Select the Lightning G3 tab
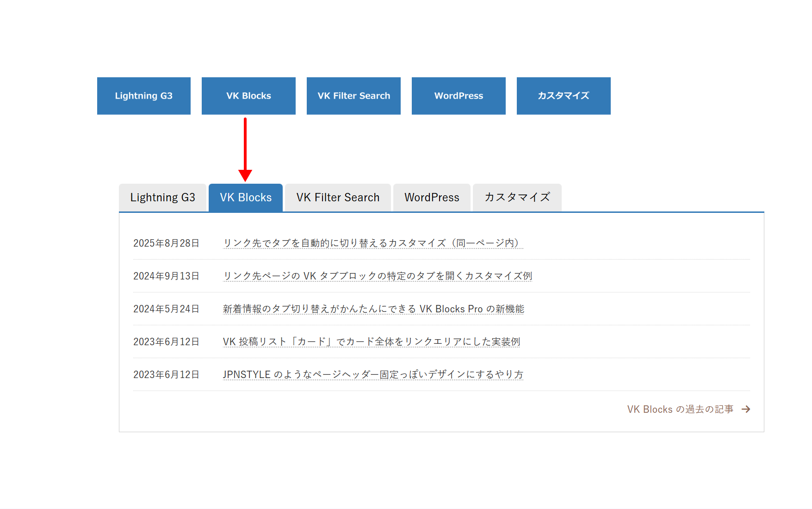This screenshot has width=812, height=509. [163, 197]
